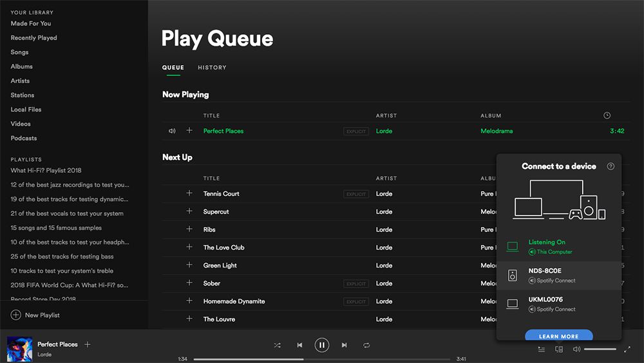Click Perfect Places title in player bar

[x=57, y=344]
